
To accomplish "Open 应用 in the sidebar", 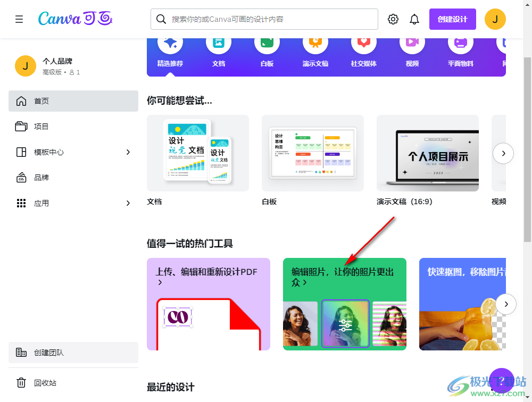I will click(x=73, y=203).
